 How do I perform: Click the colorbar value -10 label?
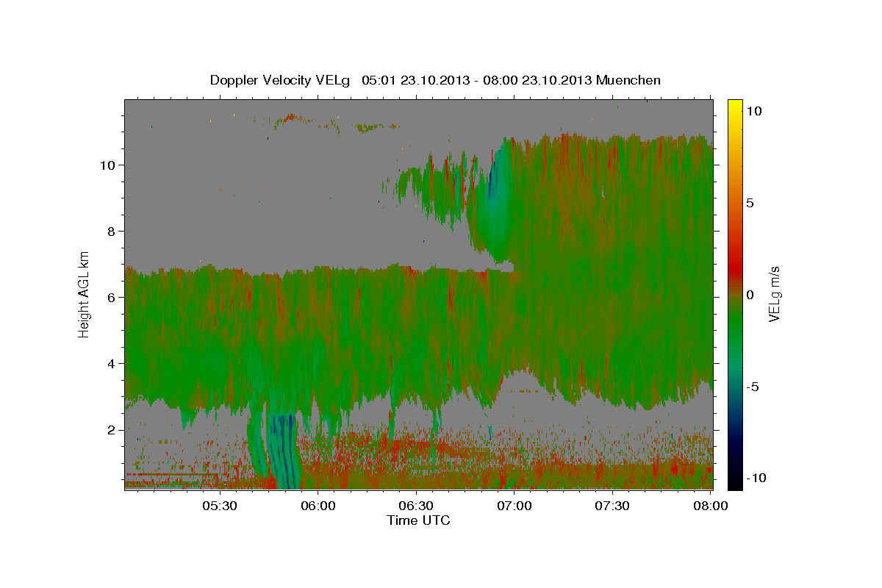point(756,478)
